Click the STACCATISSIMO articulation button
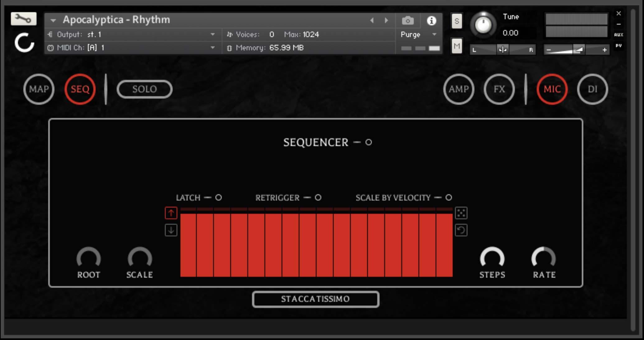This screenshot has width=644, height=340. click(315, 299)
